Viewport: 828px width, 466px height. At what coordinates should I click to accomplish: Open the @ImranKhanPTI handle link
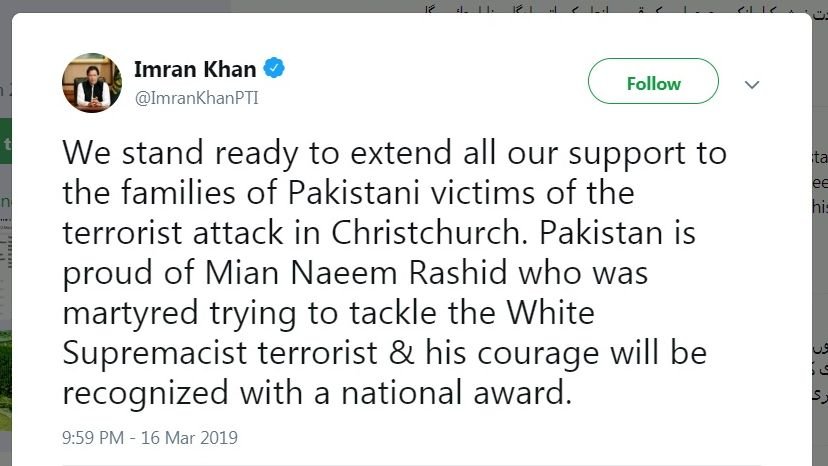[x=197, y=98]
